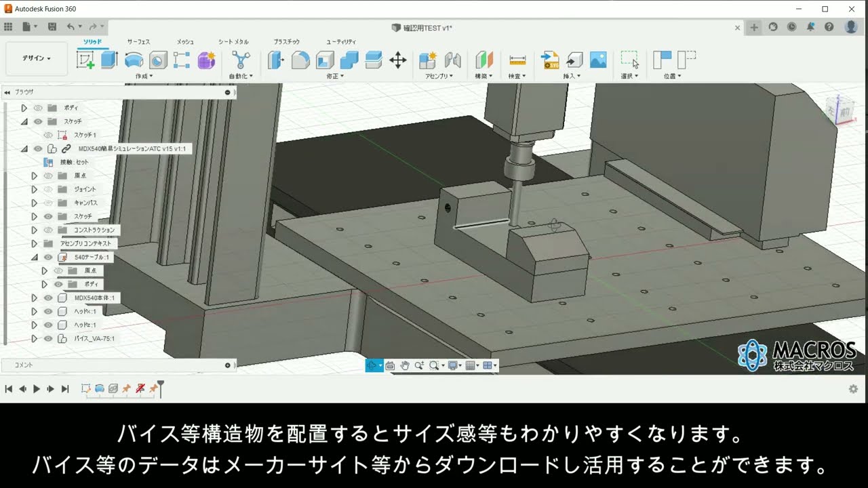868x488 pixels.
Task: Select the Hole tool
Action: pyautogui.click(x=158, y=60)
